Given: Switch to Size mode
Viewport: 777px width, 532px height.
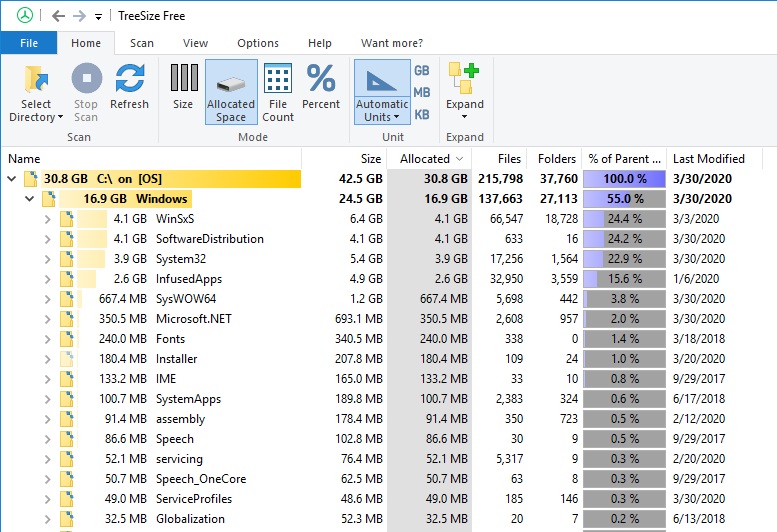Looking at the screenshot, I should (183, 87).
